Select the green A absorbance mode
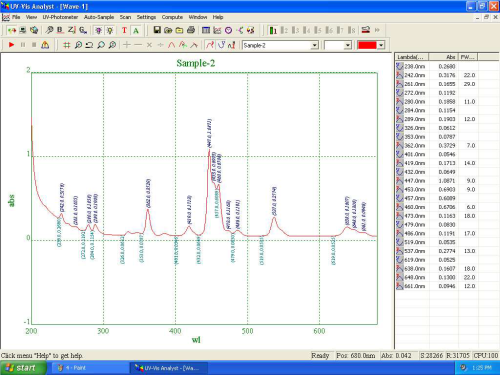Viewport: 500px width, 375px height. coord(136,30)
